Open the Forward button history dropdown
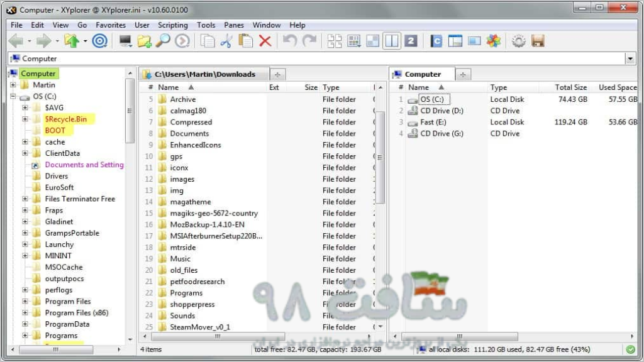 [x=57, y=41]
